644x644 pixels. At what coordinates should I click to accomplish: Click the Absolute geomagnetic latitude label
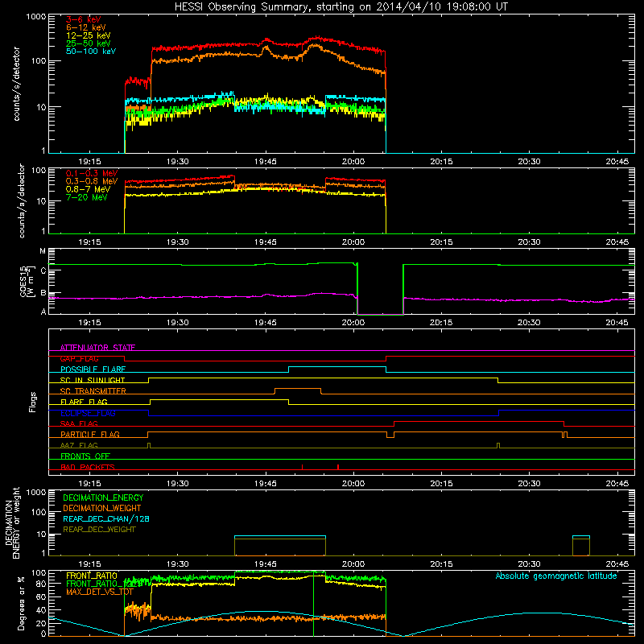tap(556, 576)
